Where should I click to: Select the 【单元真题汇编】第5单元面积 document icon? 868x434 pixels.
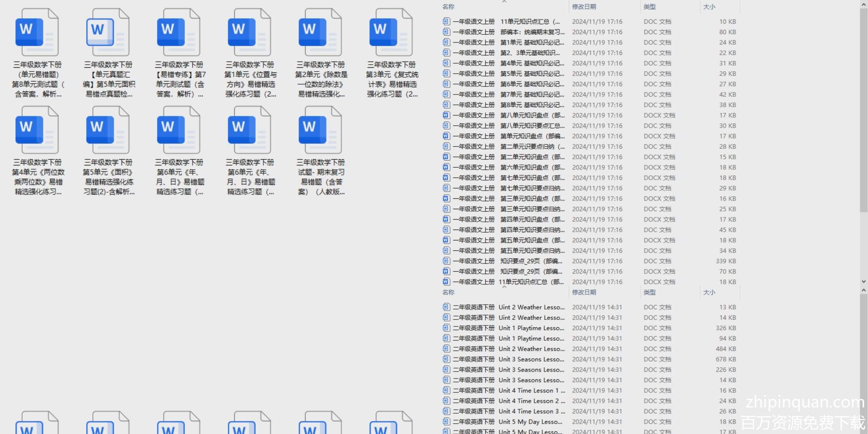coord(108,33)
